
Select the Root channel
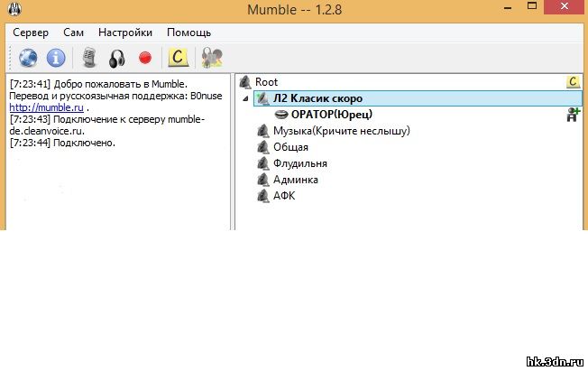266,82
